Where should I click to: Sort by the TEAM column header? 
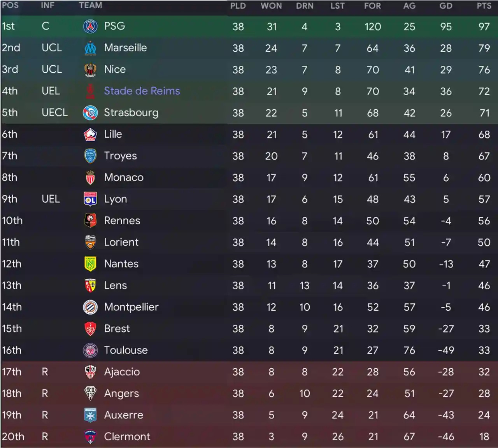[x=91, y=5]
